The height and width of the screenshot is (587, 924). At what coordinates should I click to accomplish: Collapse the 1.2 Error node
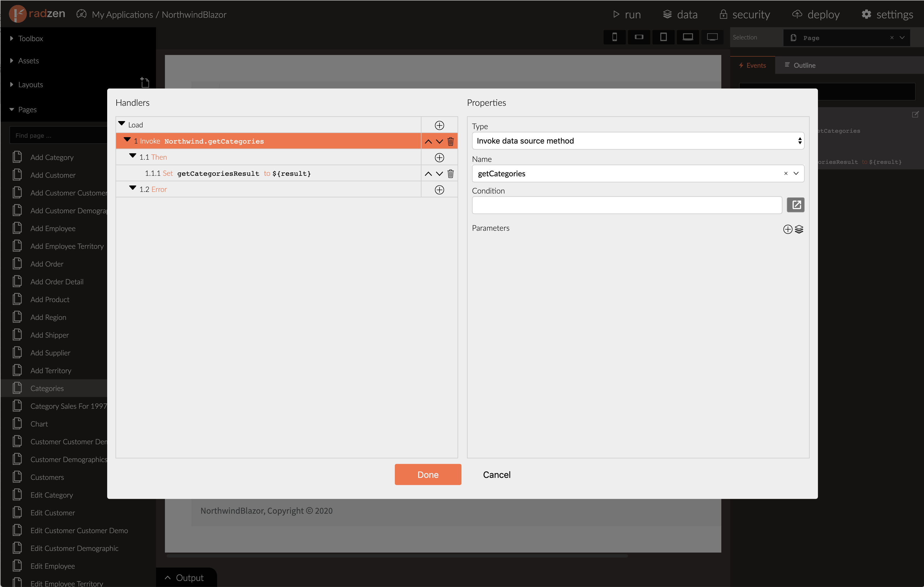pyautogui.click(x=133, y=188)
